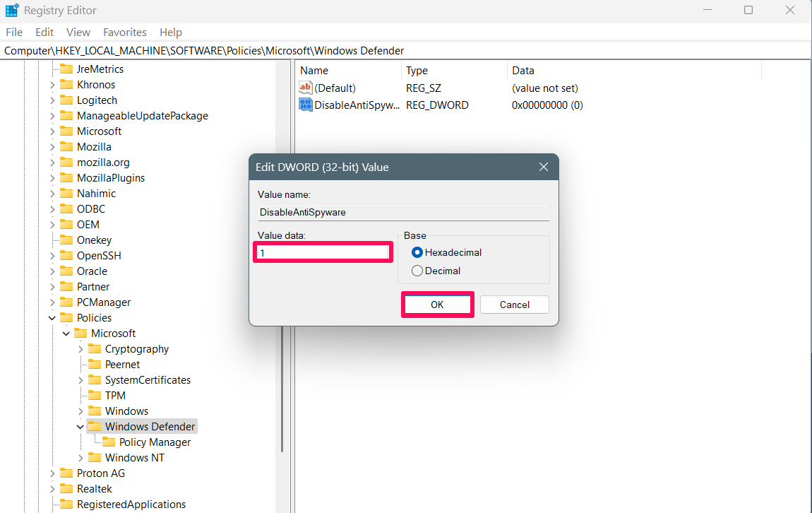Cancel the Edit DWORD dialog
The height and width of the screenshot is (513, 812).
point(514,305)
